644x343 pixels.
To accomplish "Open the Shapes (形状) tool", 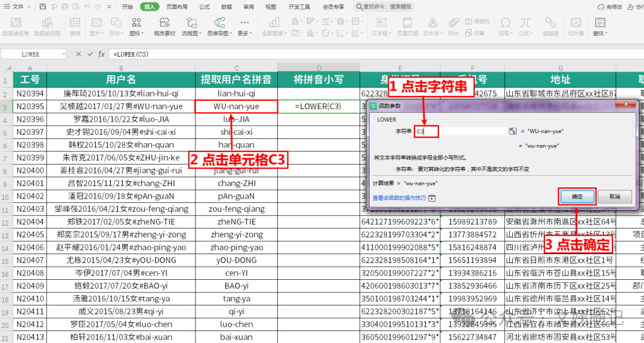I will (116, 27).
